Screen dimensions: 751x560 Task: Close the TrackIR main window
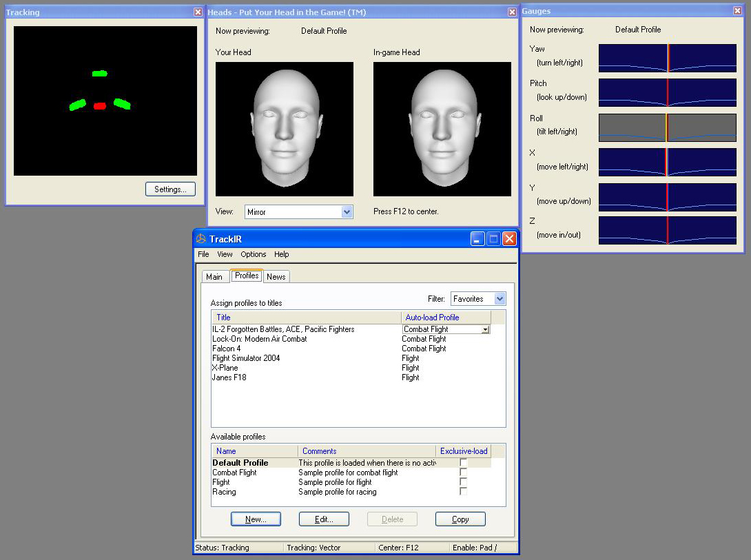pyautogui.click(x=510, y=239)
